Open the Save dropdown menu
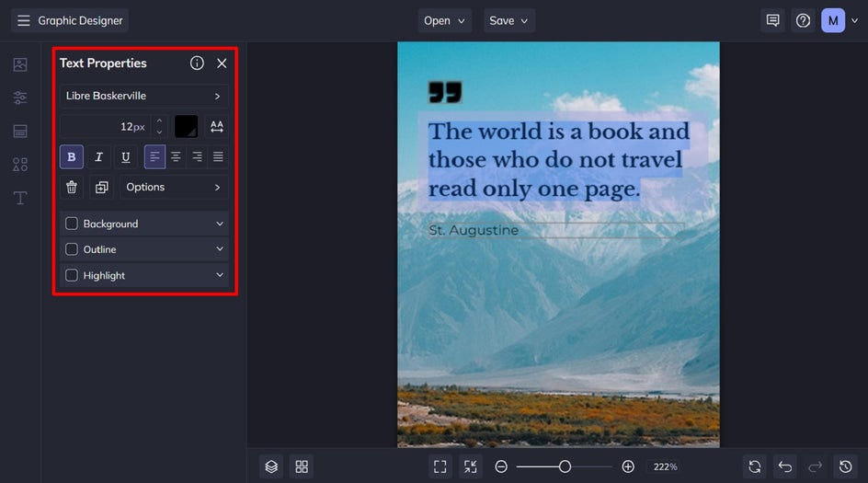The image size is (868, 483). pyautogui.click(x=508, y=20)
